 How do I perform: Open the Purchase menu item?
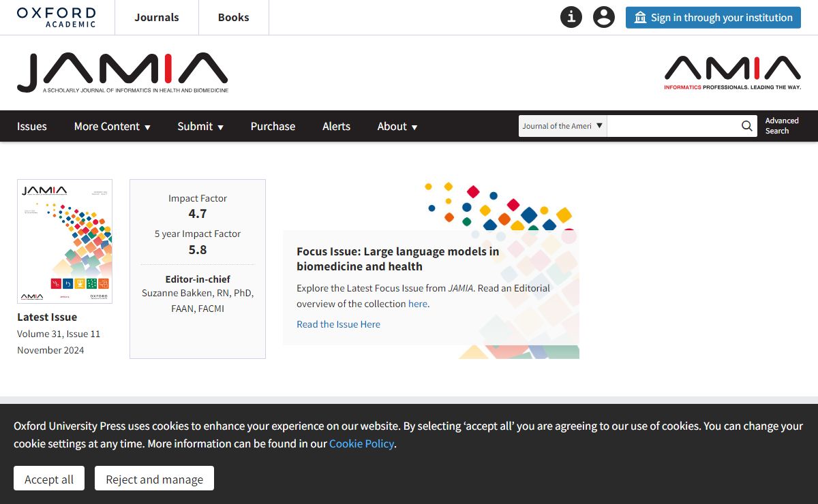273,126
